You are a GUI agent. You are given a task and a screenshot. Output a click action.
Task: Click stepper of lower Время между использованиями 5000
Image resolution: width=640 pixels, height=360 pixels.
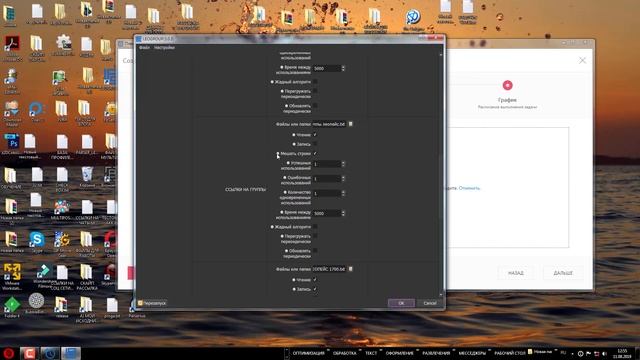point(343,213)
